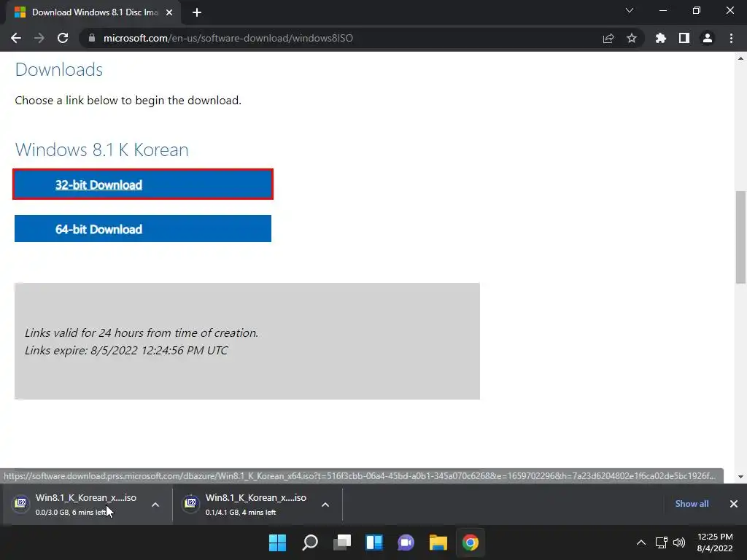Viewport: 747px width, 560px height.
Task: Open the Chrome profile menu
Action: (x=708, y=38)
